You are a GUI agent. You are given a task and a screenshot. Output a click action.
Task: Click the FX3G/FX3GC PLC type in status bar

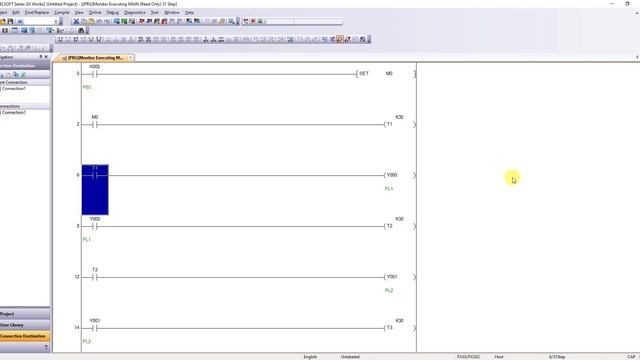click(x=468, y=357)
